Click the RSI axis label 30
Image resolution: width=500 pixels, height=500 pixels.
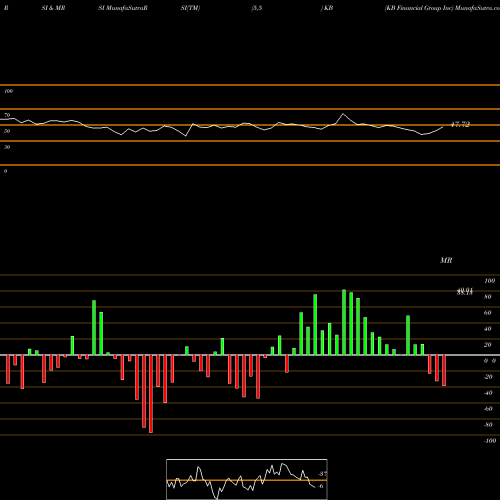7,147
